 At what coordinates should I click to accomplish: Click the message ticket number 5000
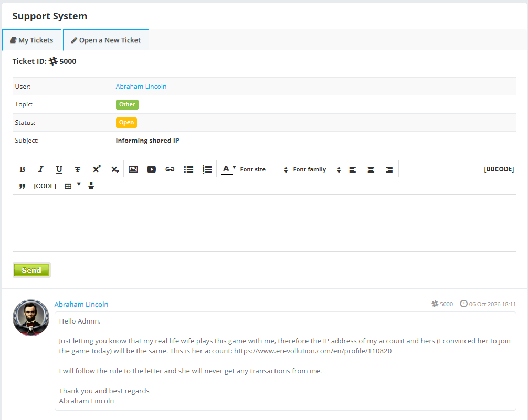pyautogui.click(x=446, y=304)
